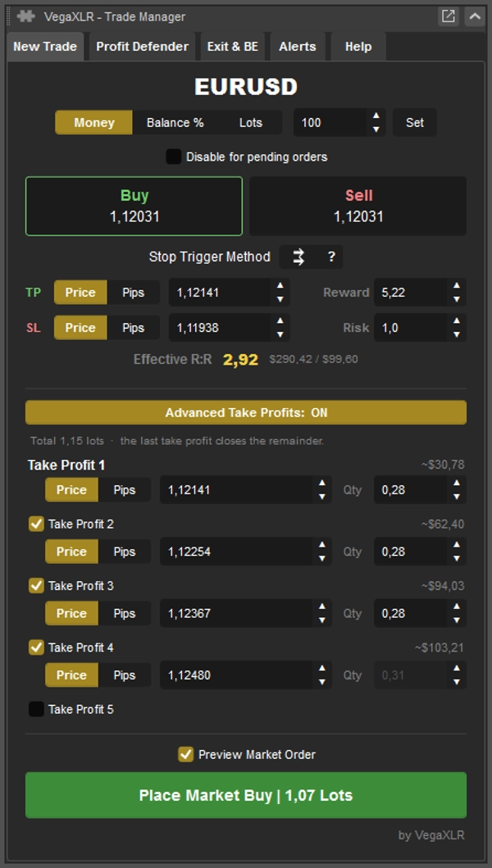Open the Help tab
The image size is (492, 868).
pyautogui.click(x=358, y=47)
